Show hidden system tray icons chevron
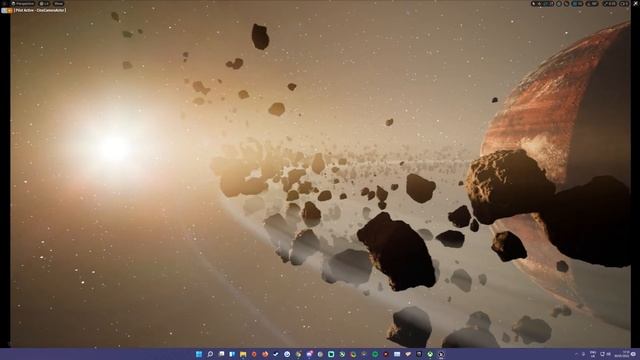Screen dimensions: 640x360 (x=576, y=354)
